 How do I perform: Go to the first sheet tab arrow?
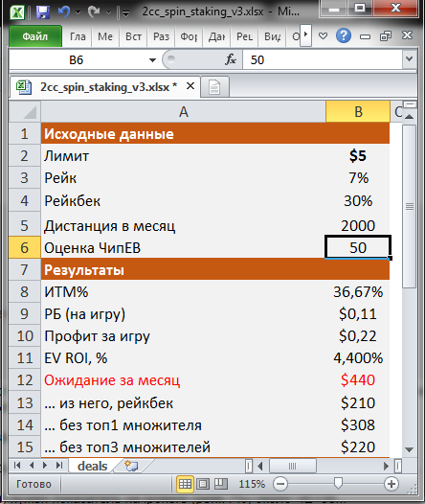(17, 466)
